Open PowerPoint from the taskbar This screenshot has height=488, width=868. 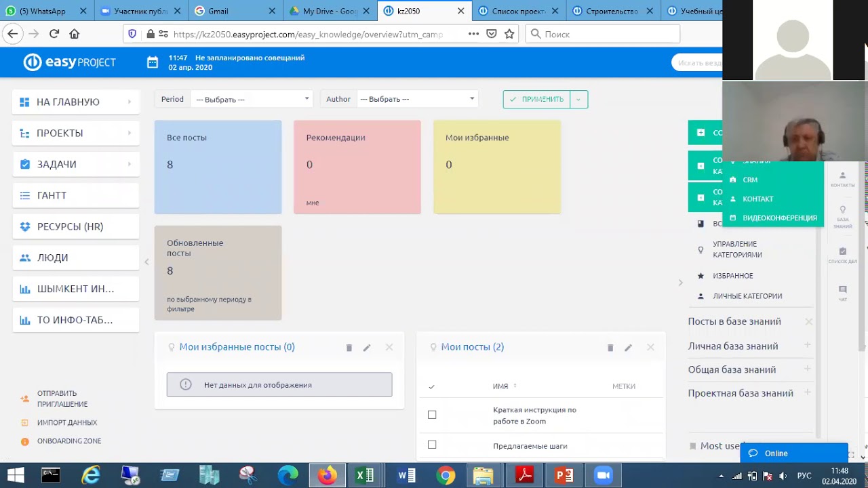point(564,475)
